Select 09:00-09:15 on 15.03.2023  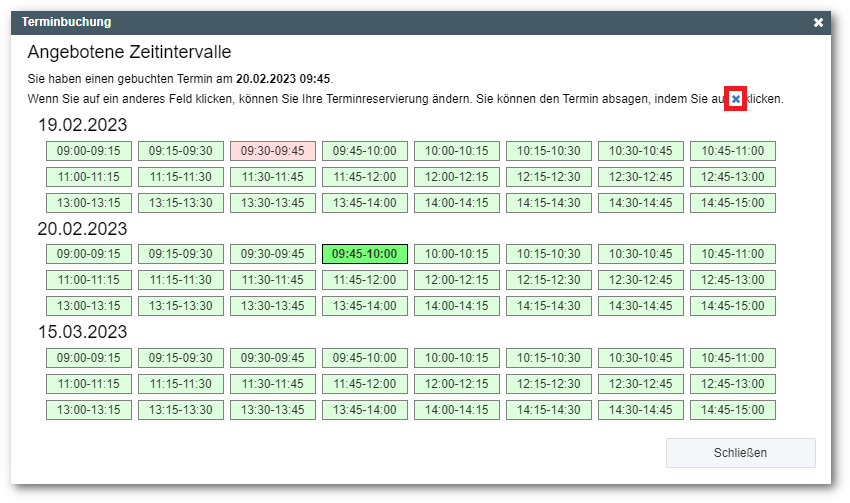pyautogui.click(x=89, y=358)
